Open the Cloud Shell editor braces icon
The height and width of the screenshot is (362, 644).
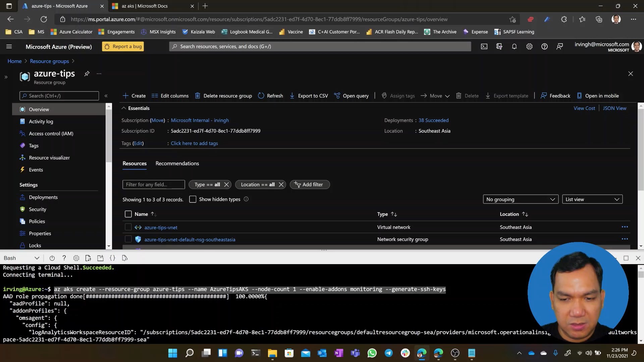tap(112, 258)
